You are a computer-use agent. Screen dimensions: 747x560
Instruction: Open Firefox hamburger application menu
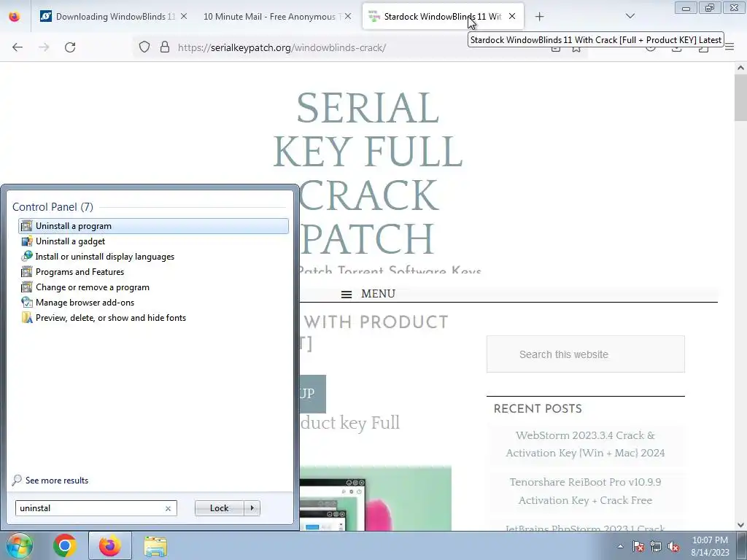pos(729,47)
